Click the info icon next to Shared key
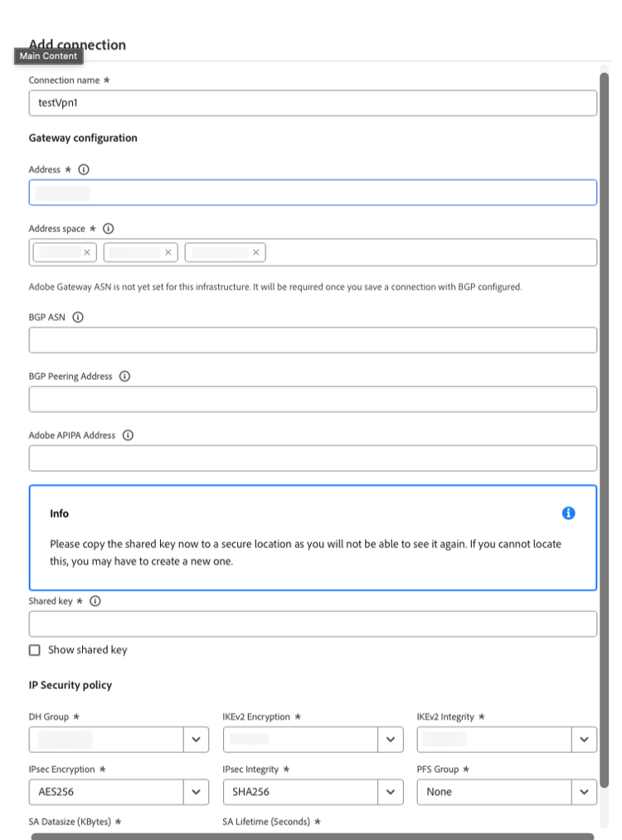This screenshot has width=622, height=840. (x=95, y=601)
